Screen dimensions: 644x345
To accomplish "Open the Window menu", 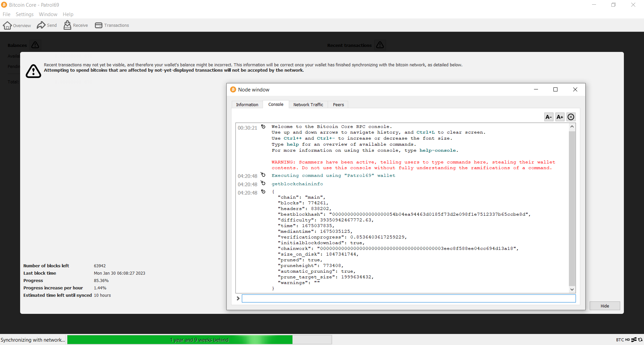I will click(48, 14).
